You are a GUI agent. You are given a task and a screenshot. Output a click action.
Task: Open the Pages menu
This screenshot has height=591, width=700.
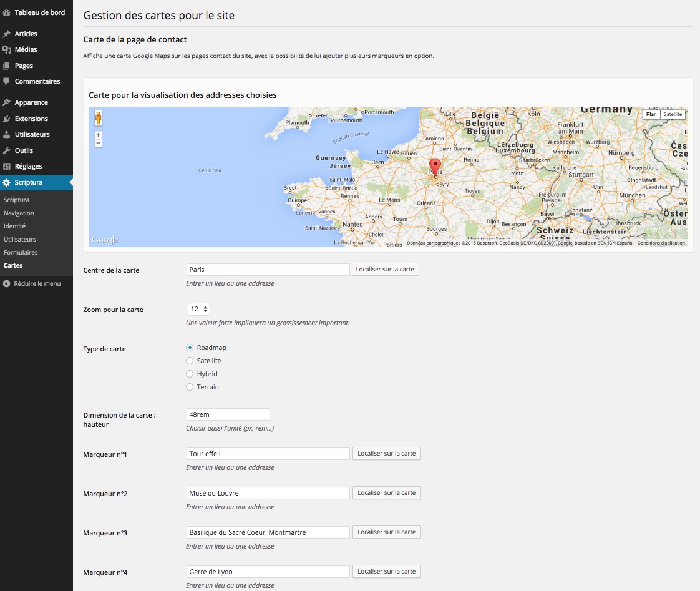pos(24,66)
